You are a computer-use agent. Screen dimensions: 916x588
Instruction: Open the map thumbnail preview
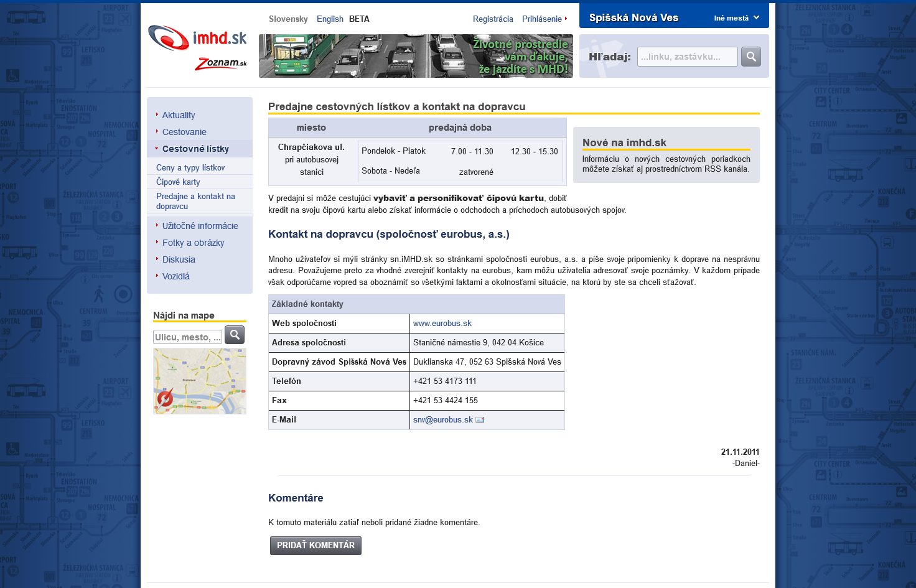[200, 381]
